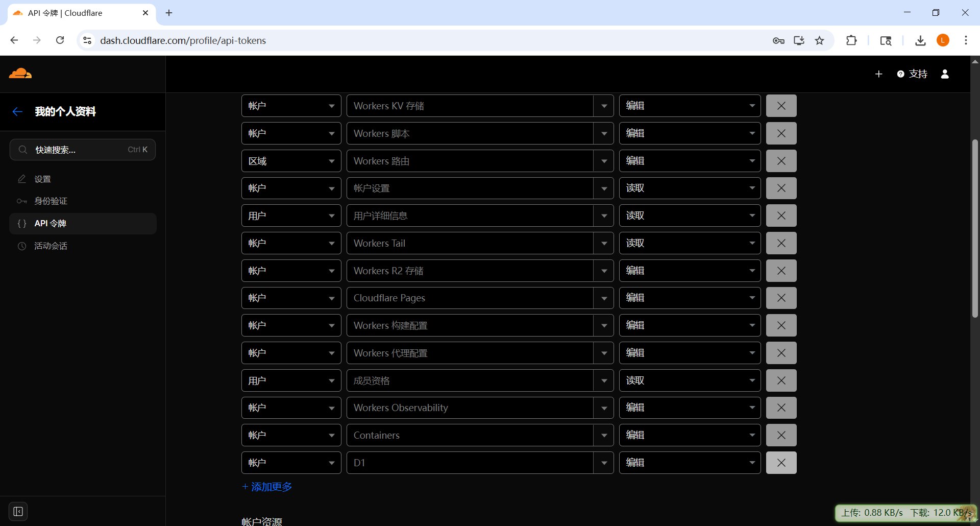The height and width of the screenshot is (526, 980).
Task: Delete the Workers 路由 permission row
Action: click(x=781, y=161)
